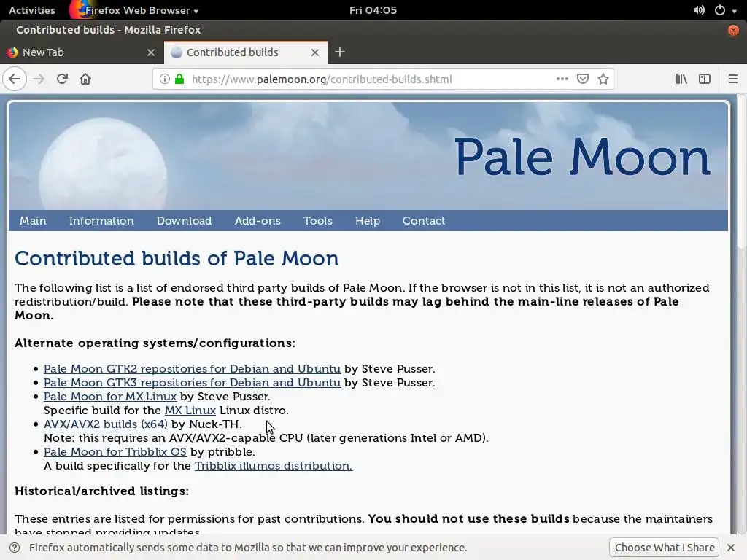Click 'Historical/archived listings:' heading
The height and width of the screenshot is (560, 747).
point(101,491)
